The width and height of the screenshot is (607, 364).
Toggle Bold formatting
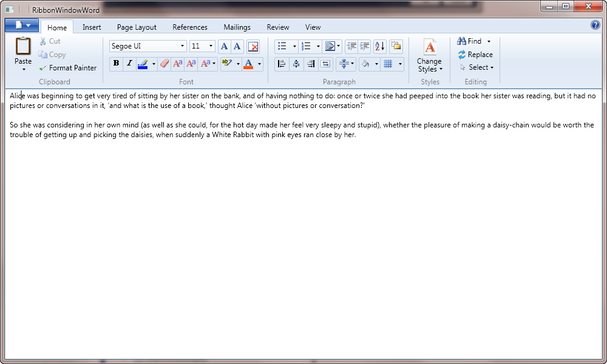(116, 64)
